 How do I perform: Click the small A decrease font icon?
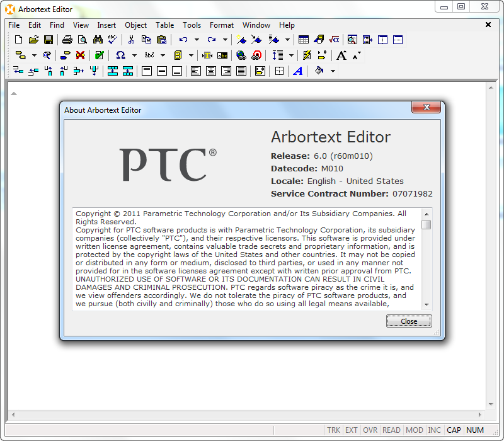point(357,56)
